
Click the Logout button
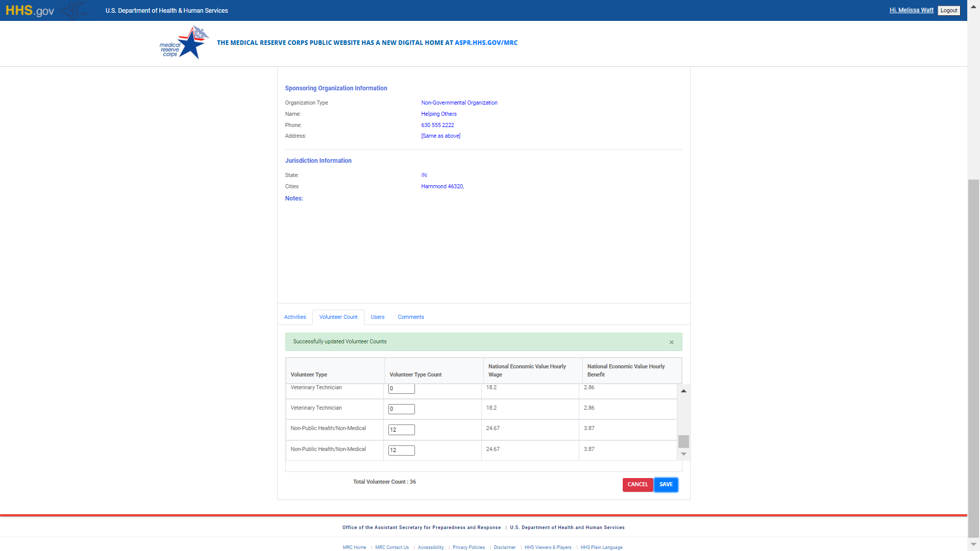click(x=948, y=11)
